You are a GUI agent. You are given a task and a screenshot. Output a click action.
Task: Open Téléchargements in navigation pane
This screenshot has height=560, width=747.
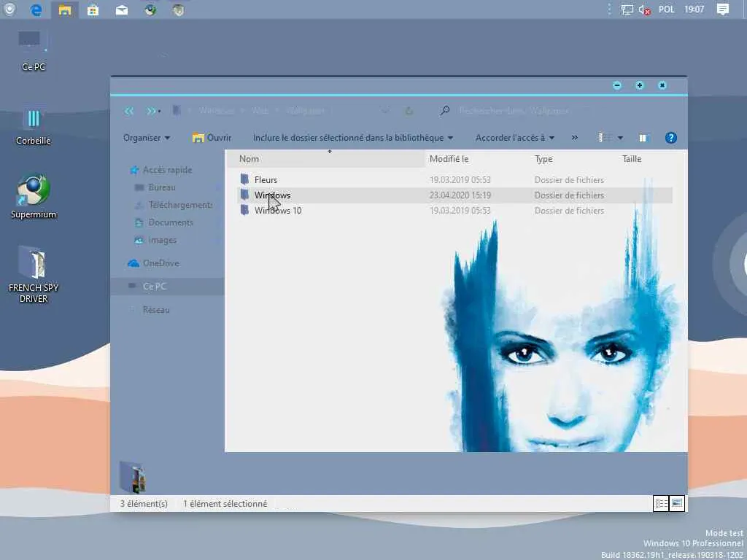[174, 205]
